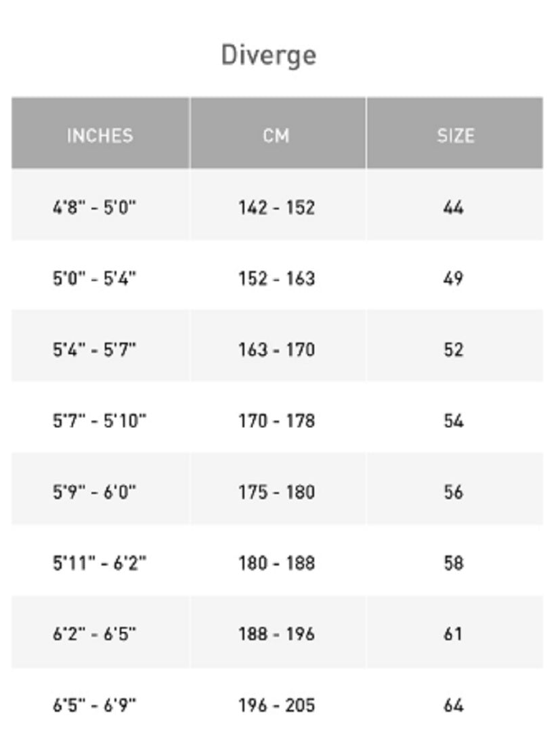This screenshot has height=745, width=560.
Task: Select the 5'0" - 5'4" height cell
Action: coord(95,278)
